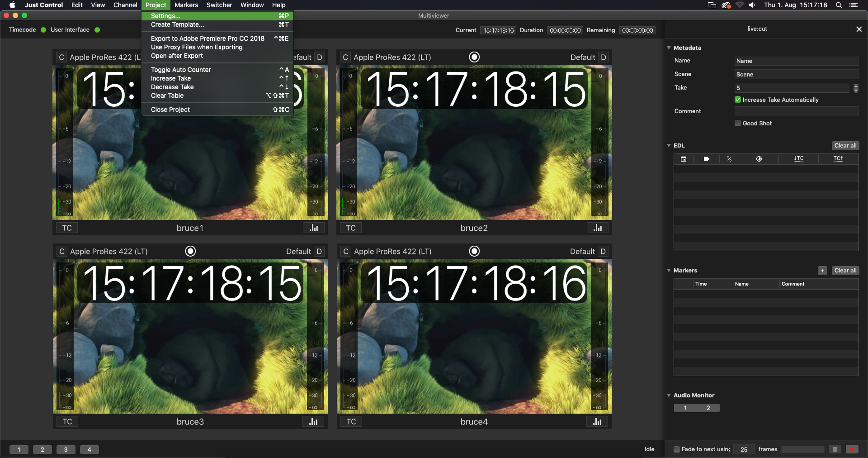The height and width of the screenshot is (458, 868).
Task: Click the EDL timecode-in column header
Action: click(x=798, y=159)
